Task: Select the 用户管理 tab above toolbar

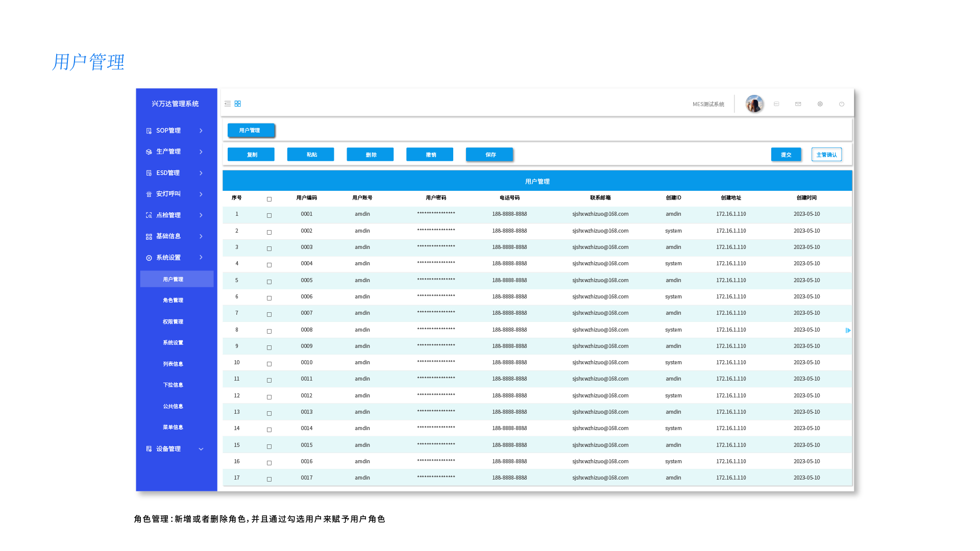Action: pyautogui.click(x=250, y=131)
